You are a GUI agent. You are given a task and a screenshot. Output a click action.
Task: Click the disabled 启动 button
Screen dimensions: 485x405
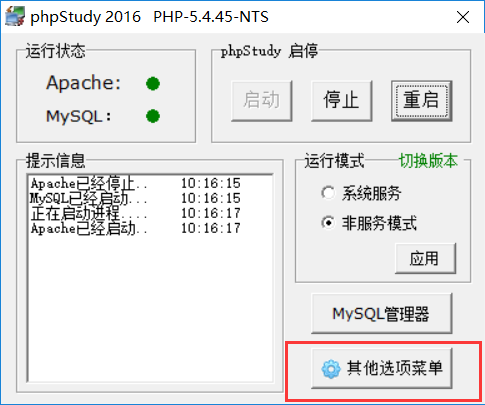click(262, 101)
